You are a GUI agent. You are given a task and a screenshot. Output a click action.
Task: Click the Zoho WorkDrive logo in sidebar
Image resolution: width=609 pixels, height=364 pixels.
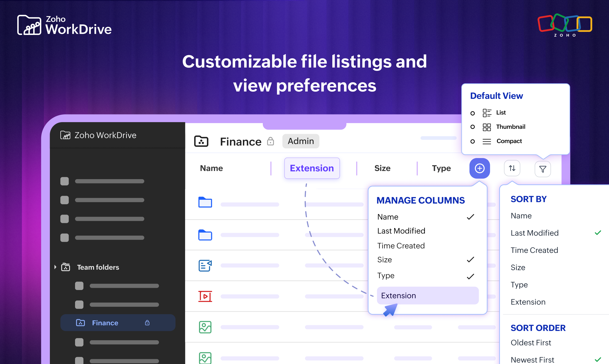65,135
